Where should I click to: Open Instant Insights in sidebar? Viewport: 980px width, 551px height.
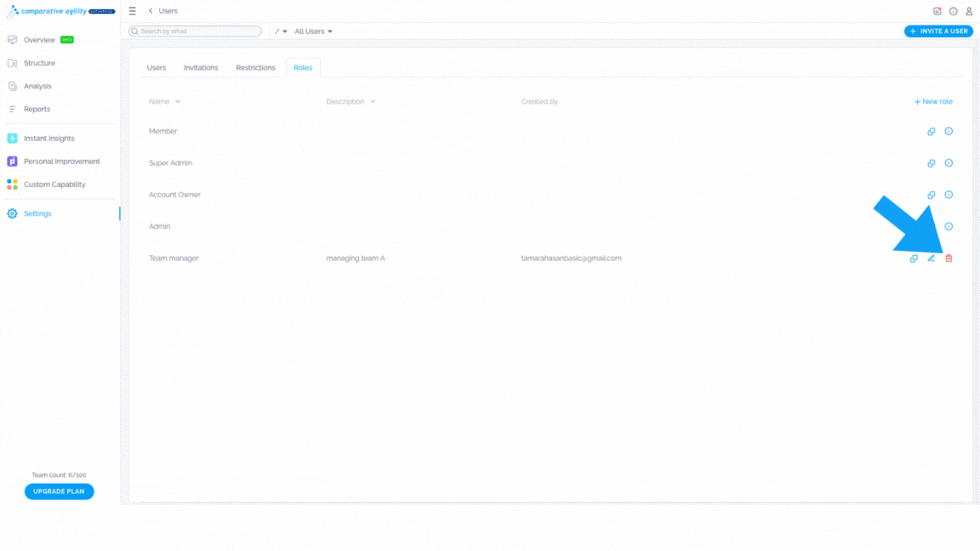(48, 138)
